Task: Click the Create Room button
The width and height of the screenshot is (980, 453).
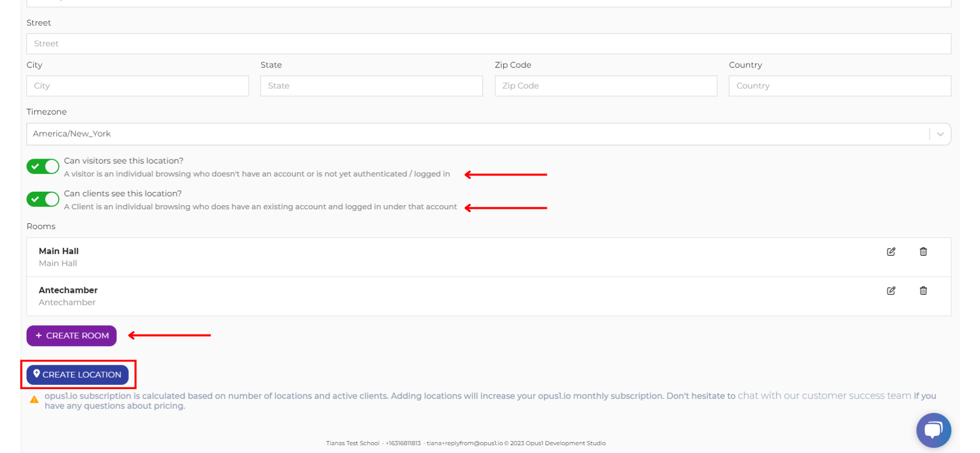Action: point(72,336)
